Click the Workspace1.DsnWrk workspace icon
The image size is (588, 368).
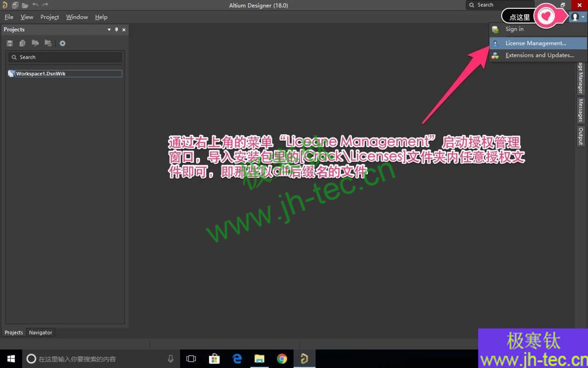coord(11,74)
